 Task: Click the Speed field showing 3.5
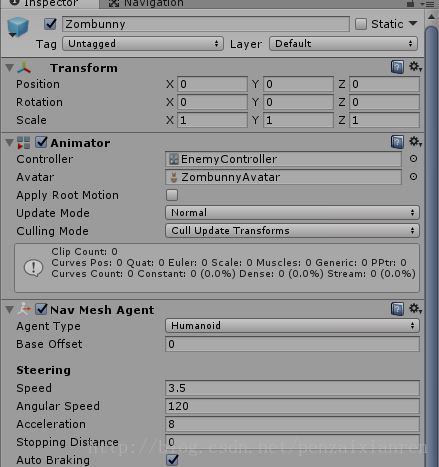[x=292, y=388]
